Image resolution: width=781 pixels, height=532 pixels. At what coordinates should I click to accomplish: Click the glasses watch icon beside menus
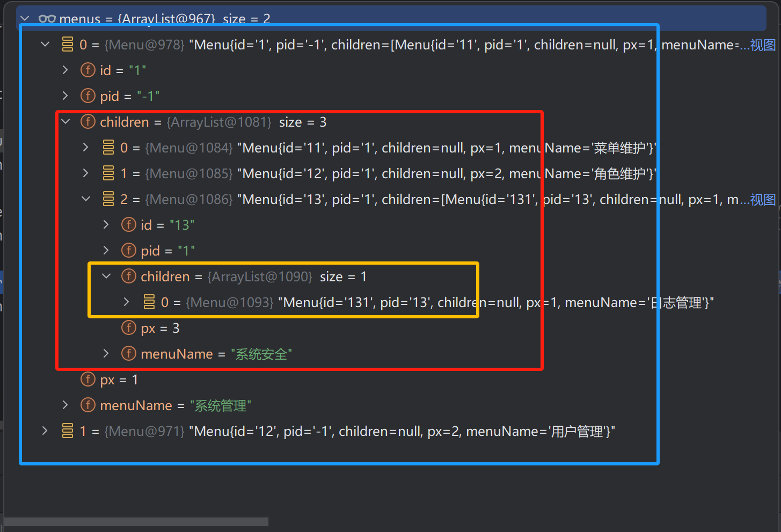click(x=47, y=19)
